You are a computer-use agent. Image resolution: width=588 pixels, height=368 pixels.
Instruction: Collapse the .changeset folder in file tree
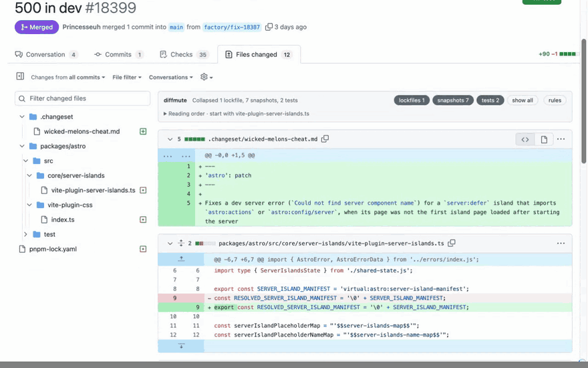[22, 117]
